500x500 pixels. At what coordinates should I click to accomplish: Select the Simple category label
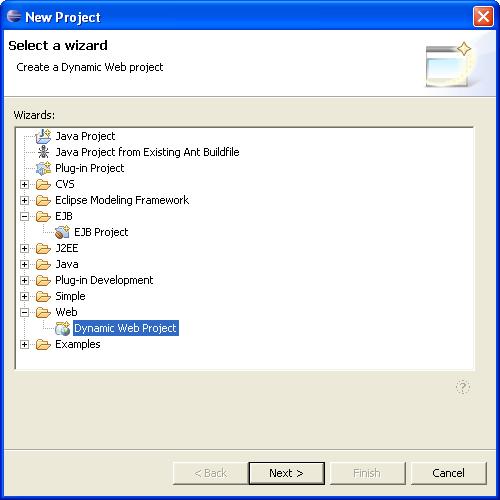[x=70, y=296]
